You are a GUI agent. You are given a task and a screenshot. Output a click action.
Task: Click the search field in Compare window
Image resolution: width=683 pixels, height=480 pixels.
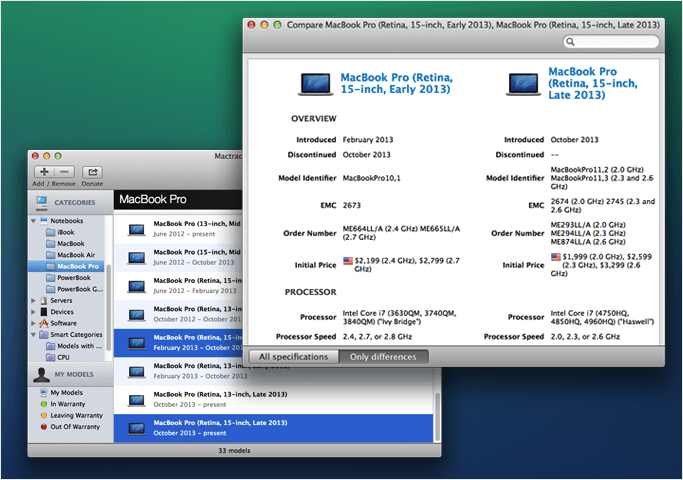(x=611, y=42)
